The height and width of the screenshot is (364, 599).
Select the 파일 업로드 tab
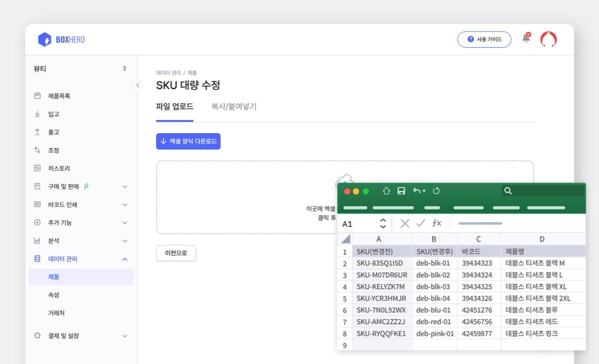point(174,106)
